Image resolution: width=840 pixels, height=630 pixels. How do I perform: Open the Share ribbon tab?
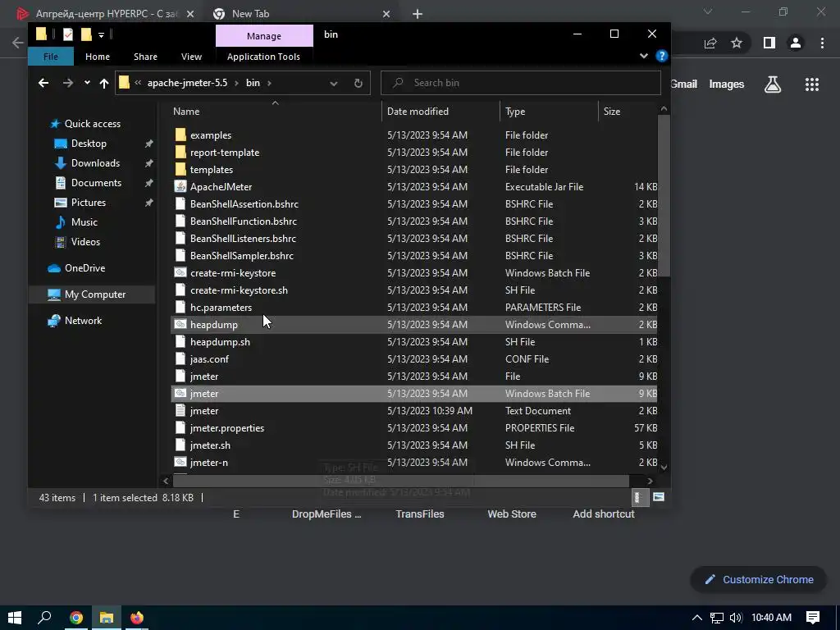(145, 57)
